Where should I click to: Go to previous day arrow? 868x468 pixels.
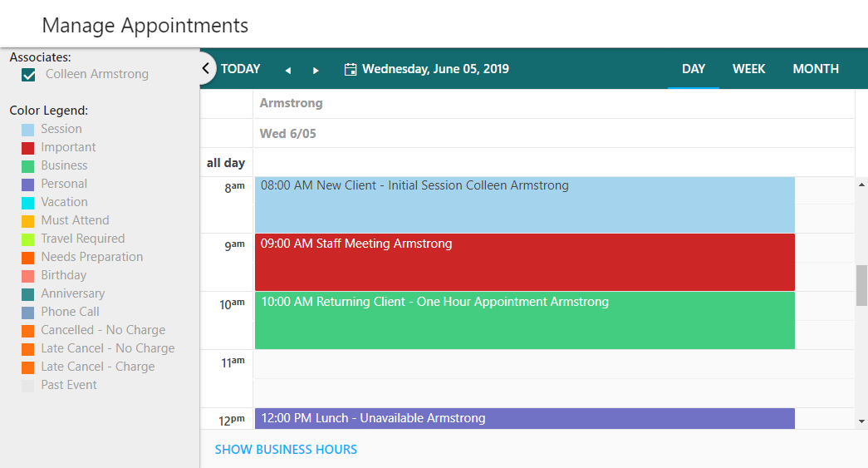point(288,70)
